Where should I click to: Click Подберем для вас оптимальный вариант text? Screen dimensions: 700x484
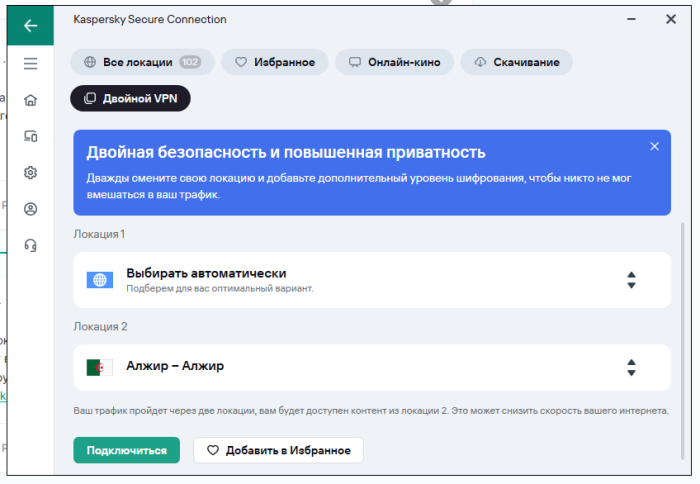220,288
